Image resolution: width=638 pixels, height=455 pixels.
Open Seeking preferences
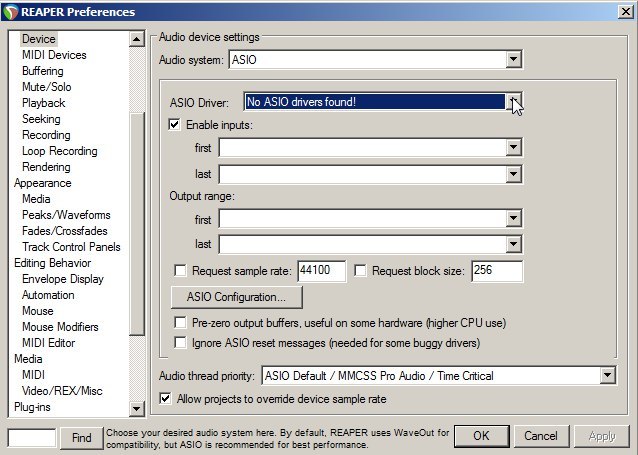coord(41,119)
